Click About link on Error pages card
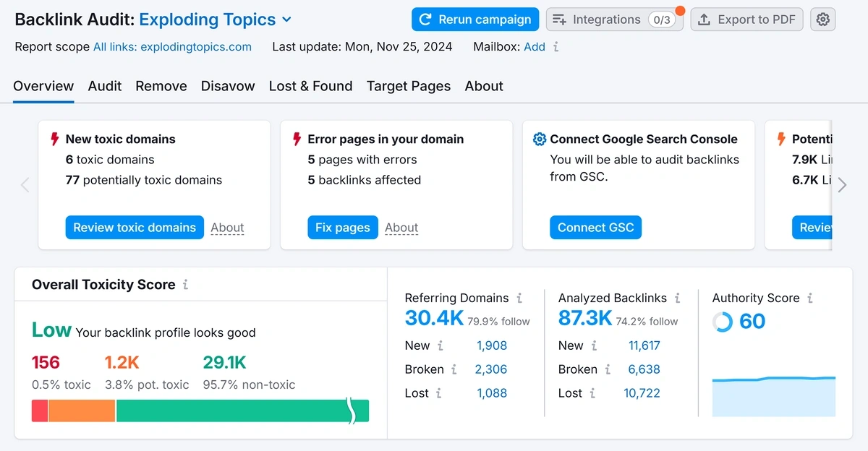Image resolution: width=868 pixels, height=451 pixels. point(401,228)
